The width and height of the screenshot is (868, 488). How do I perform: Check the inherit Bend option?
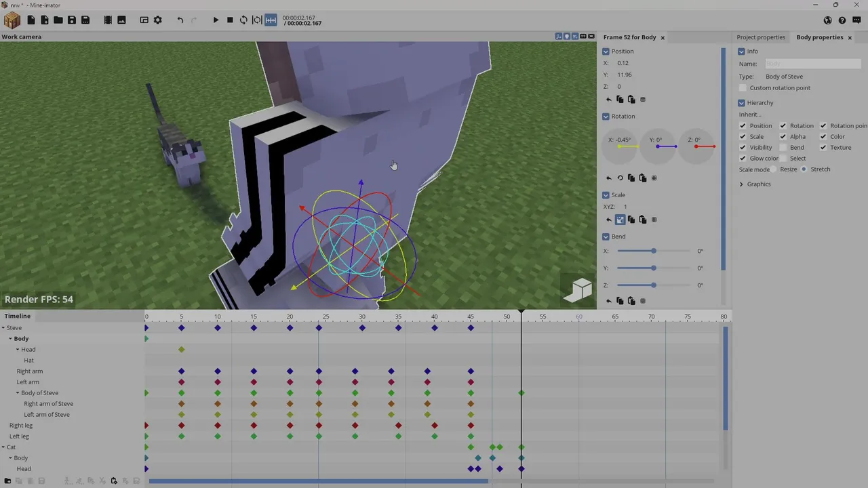coord(783,148)
